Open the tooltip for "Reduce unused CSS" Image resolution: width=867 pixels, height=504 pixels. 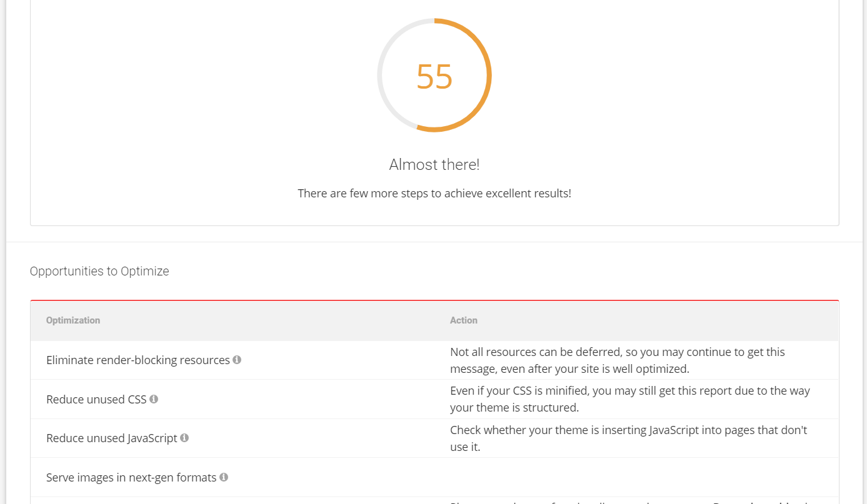point(154,398)
